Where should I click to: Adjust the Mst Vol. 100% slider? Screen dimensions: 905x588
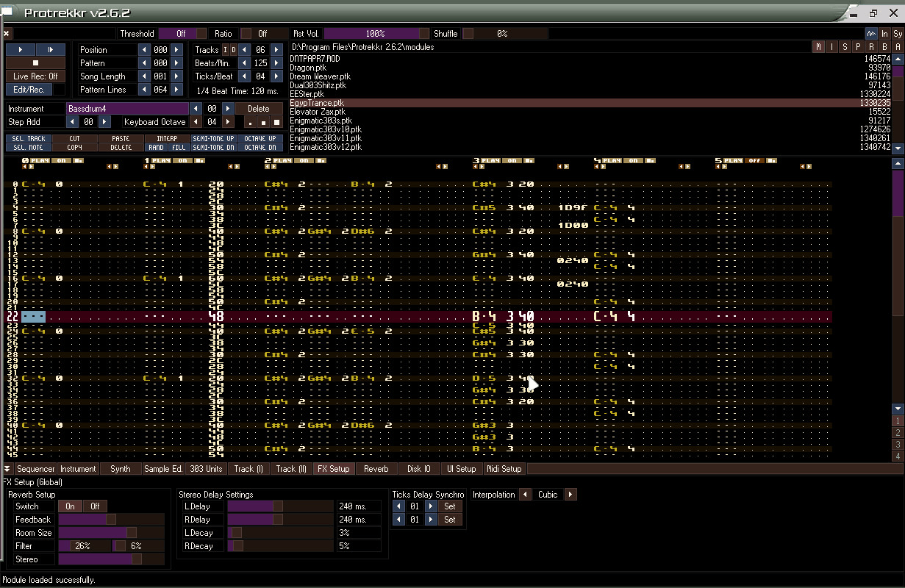376,34
